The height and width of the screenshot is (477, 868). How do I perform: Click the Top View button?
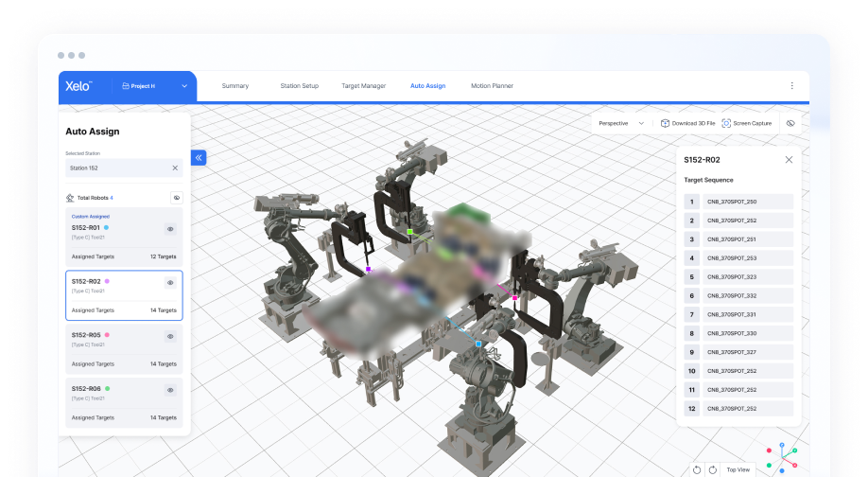point(738,469)
